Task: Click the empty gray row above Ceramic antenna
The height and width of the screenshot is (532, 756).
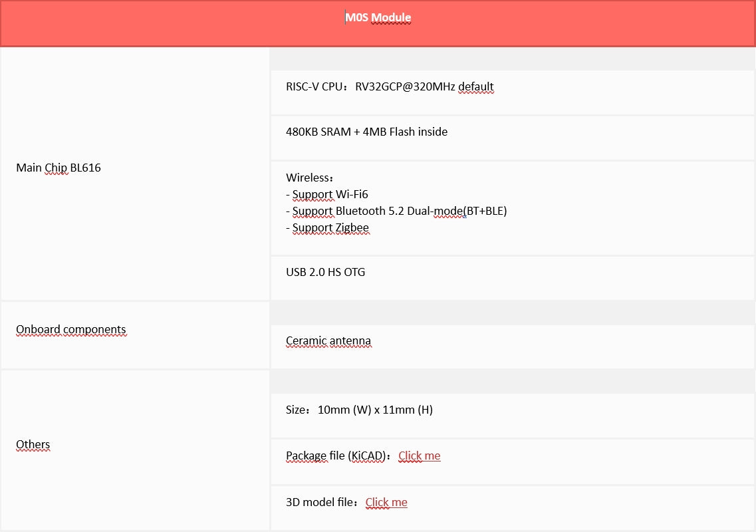Action: pyautogui.click(x=512, y=313)
